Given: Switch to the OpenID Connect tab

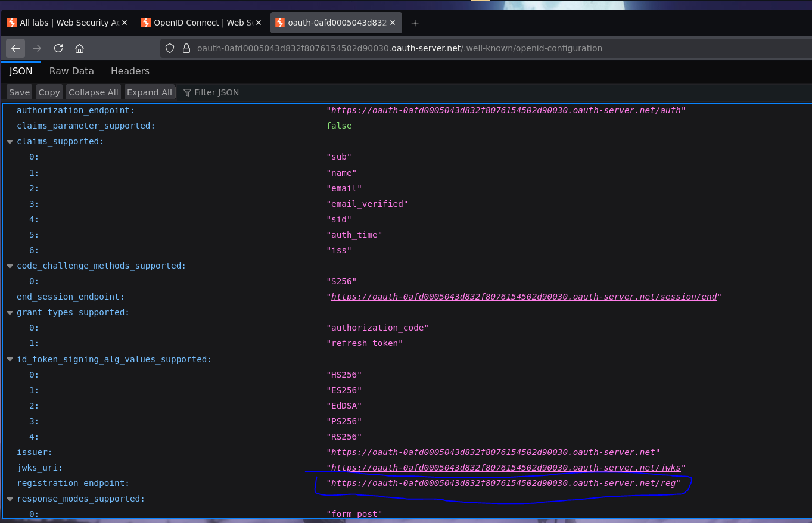Looking at the screenshot, I should (201, 23).
